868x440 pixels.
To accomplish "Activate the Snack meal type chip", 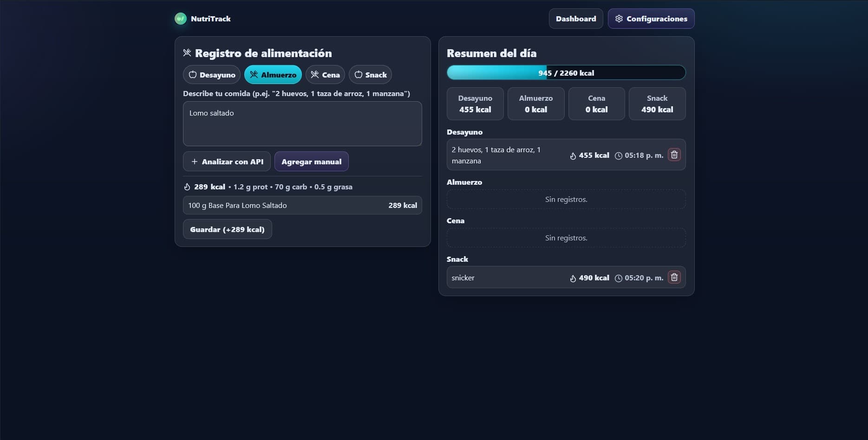I will pyautogui.click(x=370, y=74).
